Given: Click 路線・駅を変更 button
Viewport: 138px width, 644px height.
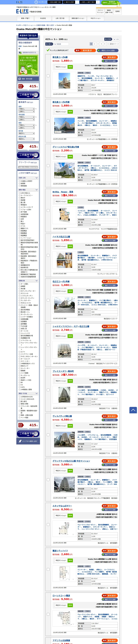Looking at the screenshot, I should [28, 79].
